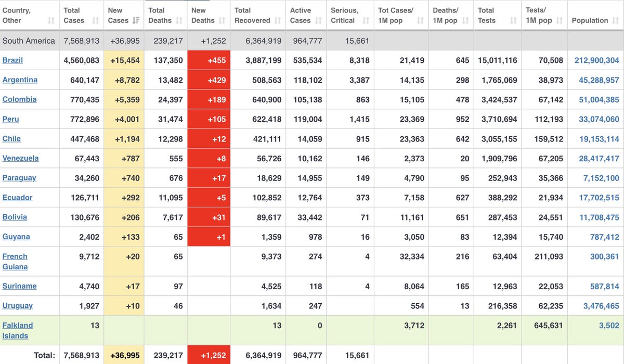Open the French Guiana country link
The width and height of the screenshot is (624, 364).
click(15, 262)
